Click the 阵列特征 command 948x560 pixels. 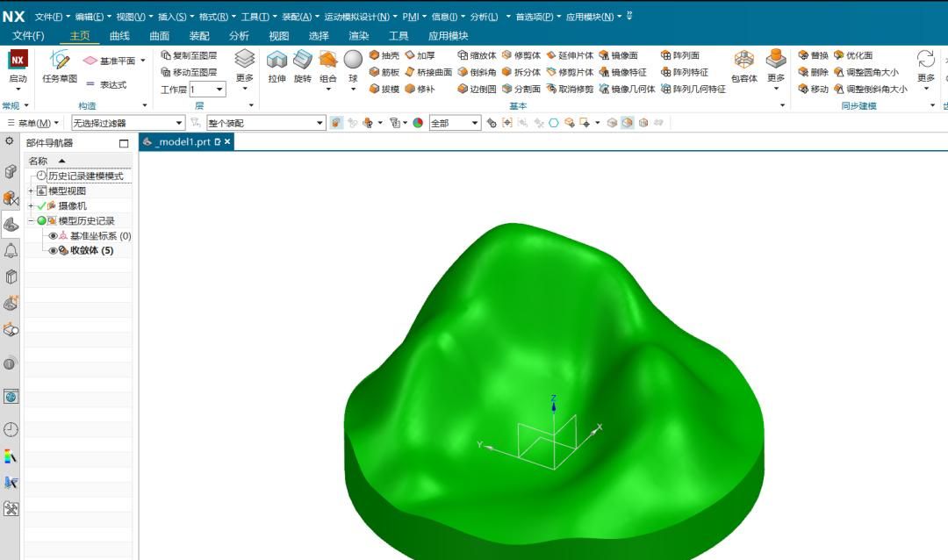[685, 72]
